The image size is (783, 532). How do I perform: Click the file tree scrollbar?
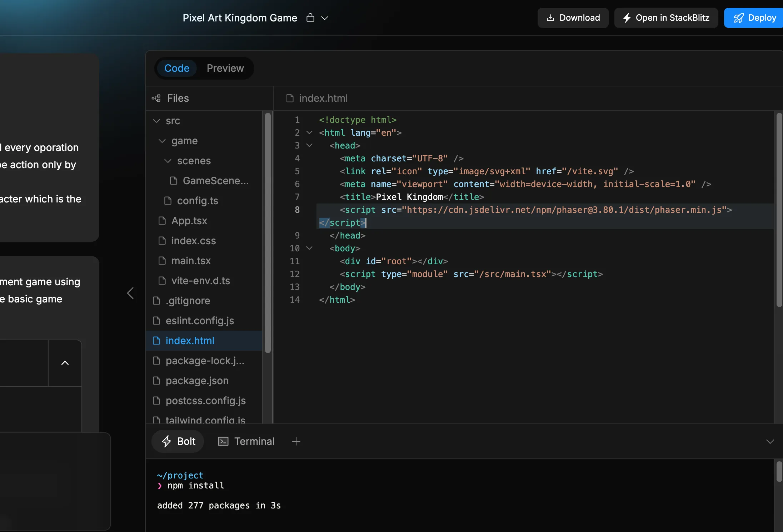(x=268, y=233)
